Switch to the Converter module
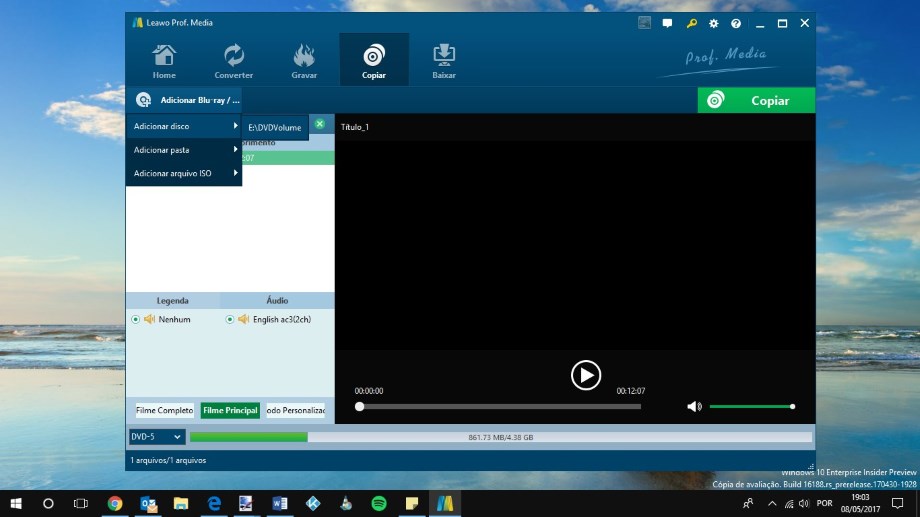This screenshot has height=517, width=920. (233, 60)
